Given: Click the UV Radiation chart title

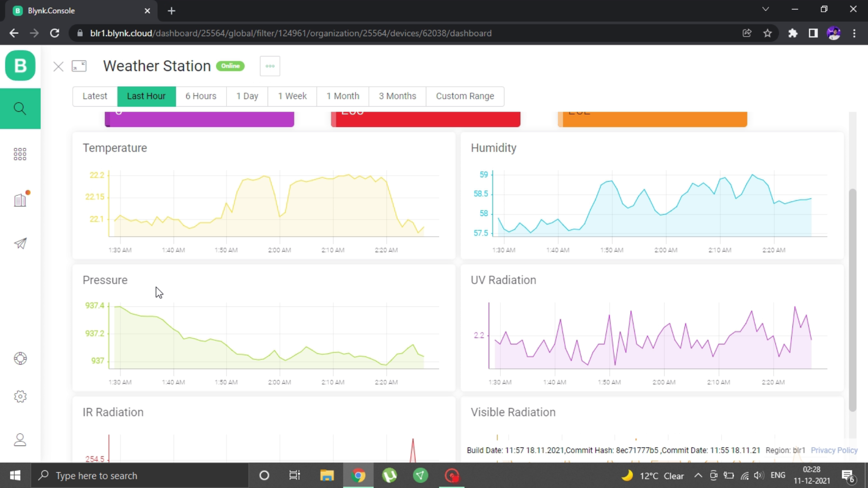Looking at the screenshot, I should (x=504, y=280).
